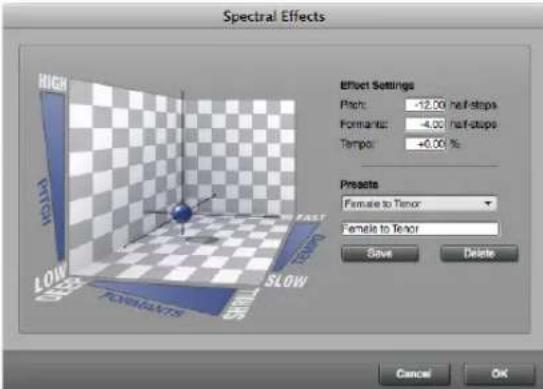
Task: Click the Spectral Effects title bar
Action: click(x=274, y=16)
